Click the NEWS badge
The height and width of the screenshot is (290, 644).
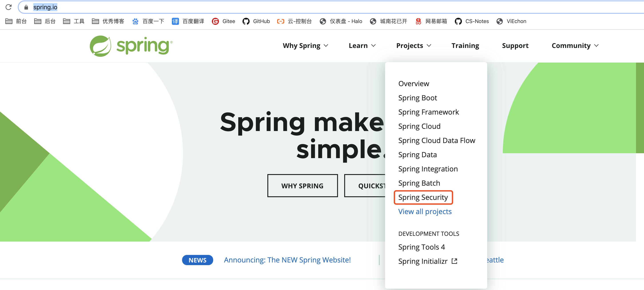[x=197, y=260]
